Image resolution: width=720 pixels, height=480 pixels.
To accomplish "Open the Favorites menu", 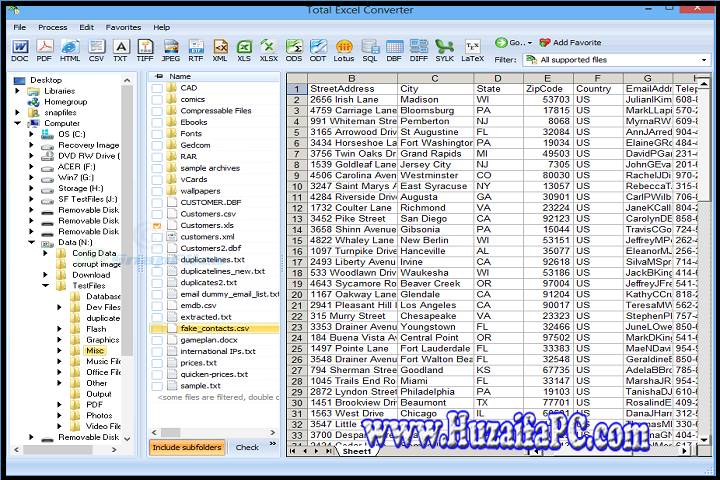I will pyautogui.click(x=123, y=28).
